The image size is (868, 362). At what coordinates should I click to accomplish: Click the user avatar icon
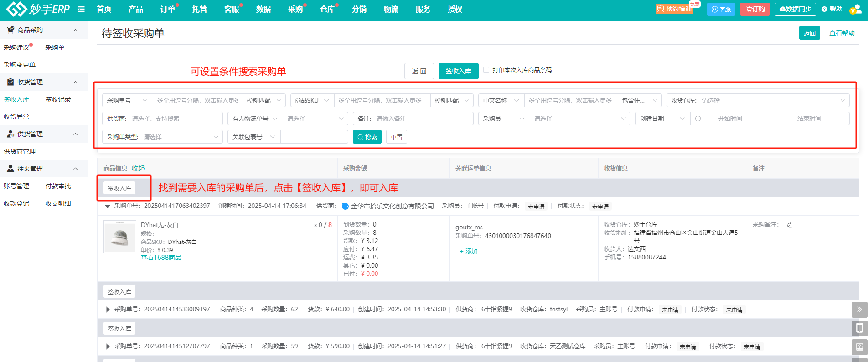(855, 9)
